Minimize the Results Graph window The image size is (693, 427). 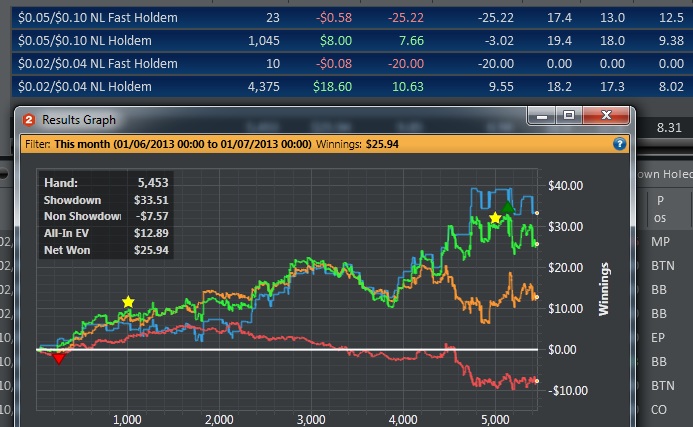coord(542,116)
